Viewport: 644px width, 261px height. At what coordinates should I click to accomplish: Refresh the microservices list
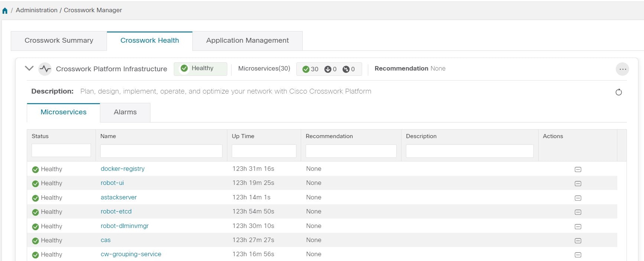619,92
